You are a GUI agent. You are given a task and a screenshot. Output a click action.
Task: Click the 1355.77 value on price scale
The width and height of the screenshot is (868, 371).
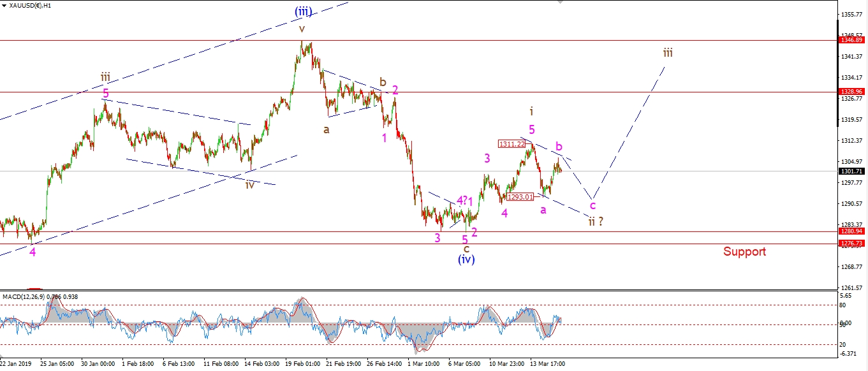tap(853, 14)
